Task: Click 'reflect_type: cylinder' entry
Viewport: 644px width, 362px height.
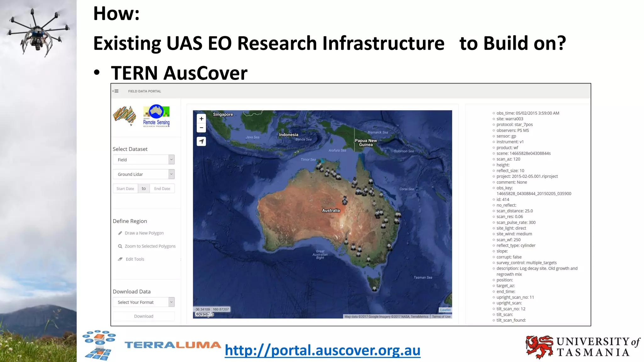Action: [x=516, y=245]
